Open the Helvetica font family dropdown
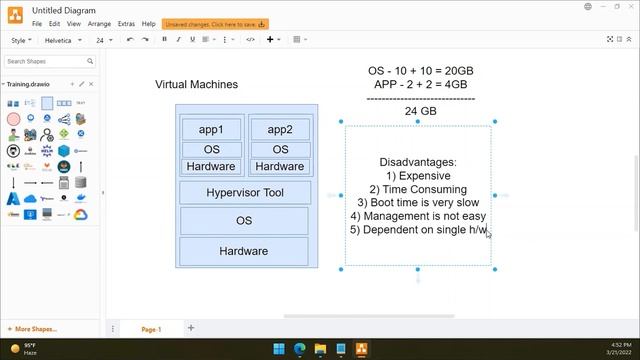 [63, 40]
